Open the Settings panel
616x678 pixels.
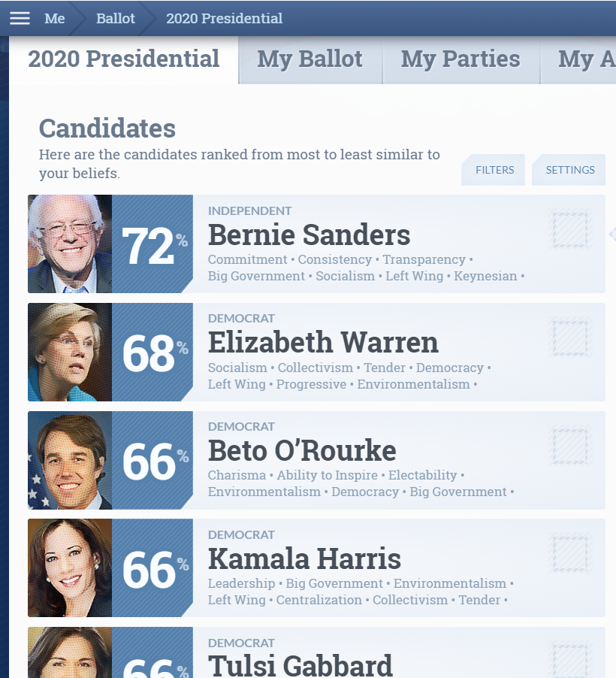click(x=570, y=170)
